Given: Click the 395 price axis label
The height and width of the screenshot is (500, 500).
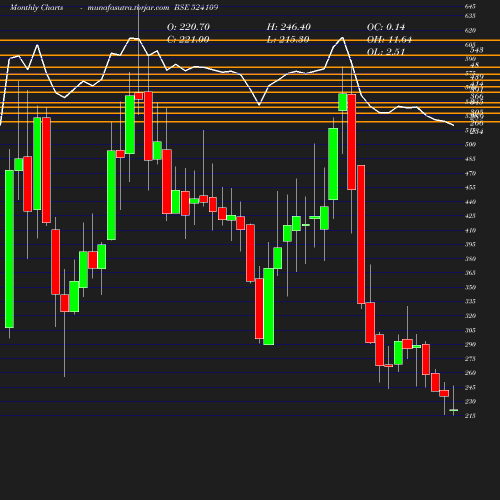Looking at the screenshot, I should (470, 244).
